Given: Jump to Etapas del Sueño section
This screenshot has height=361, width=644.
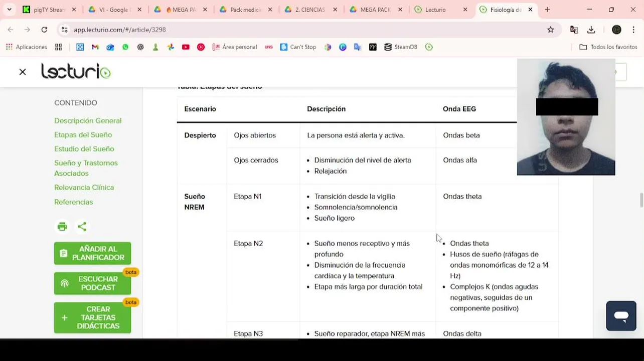Looking at the screenshot, I should pyautogui.click(x=83, y=135).
